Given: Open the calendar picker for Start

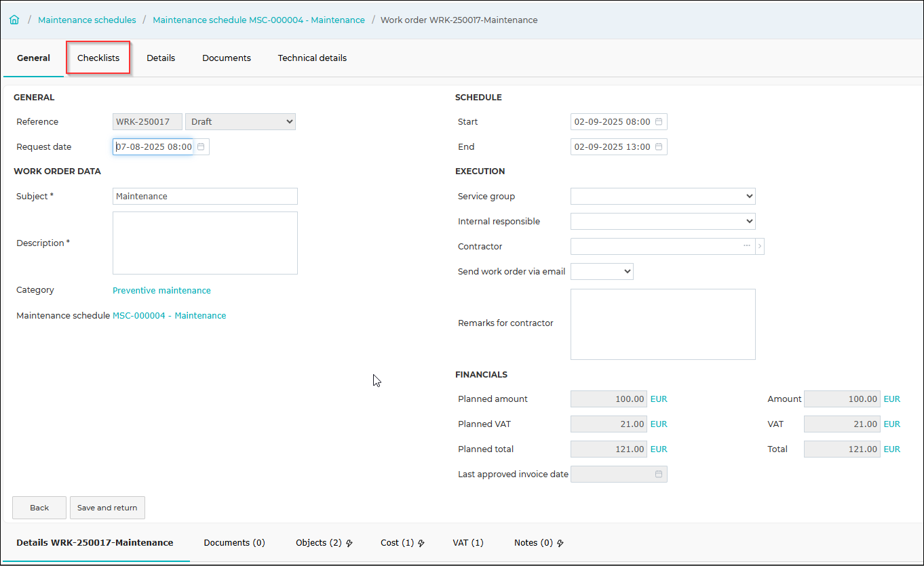Looking at the screenshot, I should (x=658, y=122).
